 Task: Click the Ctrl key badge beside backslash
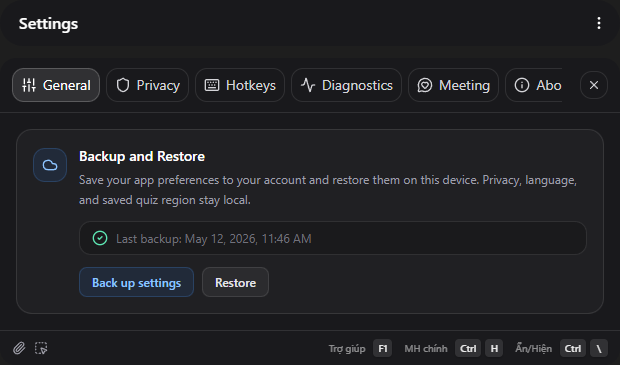[573, 348]
